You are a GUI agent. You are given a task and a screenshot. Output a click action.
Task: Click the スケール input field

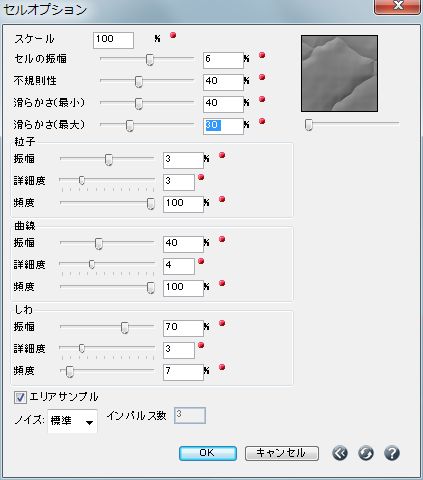113,40
